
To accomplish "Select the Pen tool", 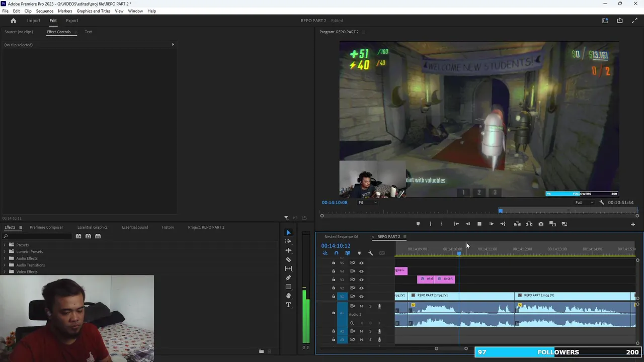I will click(x=288, y=278).
